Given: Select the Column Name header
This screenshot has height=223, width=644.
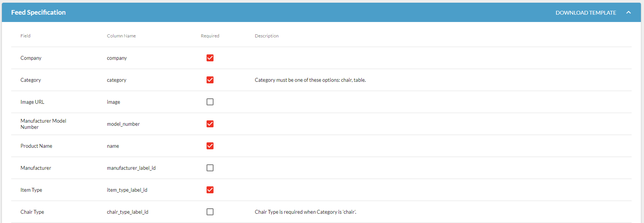Looking at the screenshot, I should click(121, 36).
